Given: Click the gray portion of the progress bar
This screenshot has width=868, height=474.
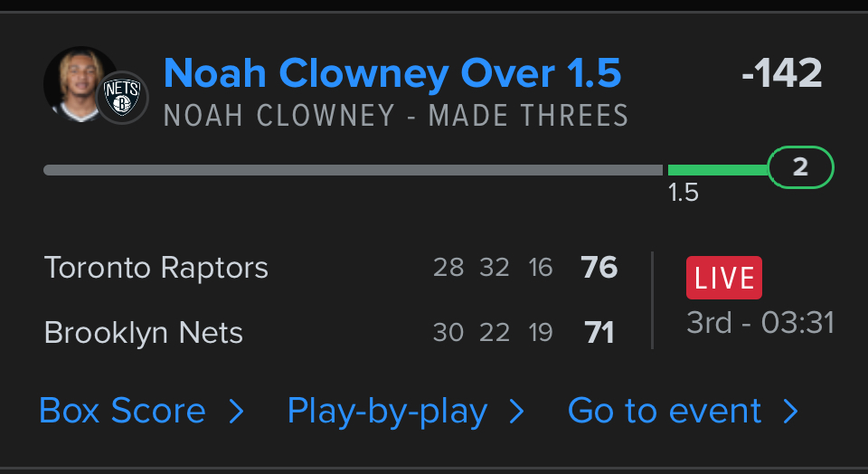Looking at the screenshot, I should point(353,170).
